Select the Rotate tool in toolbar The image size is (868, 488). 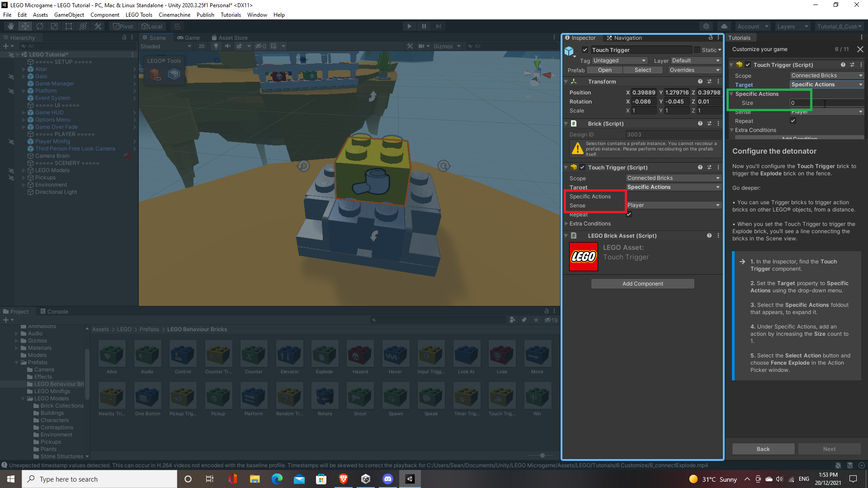point(40,26)
